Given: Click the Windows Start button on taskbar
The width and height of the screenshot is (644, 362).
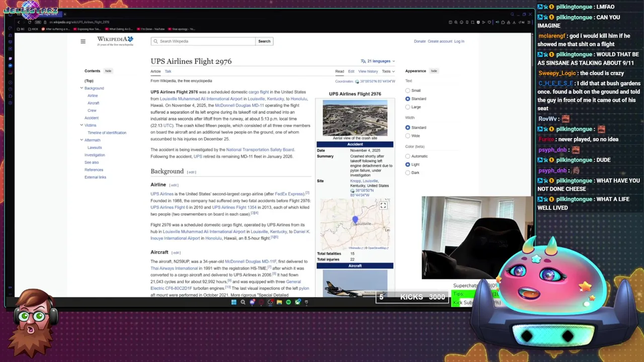Looking at the screenshot, I should (x=233, y=302).
